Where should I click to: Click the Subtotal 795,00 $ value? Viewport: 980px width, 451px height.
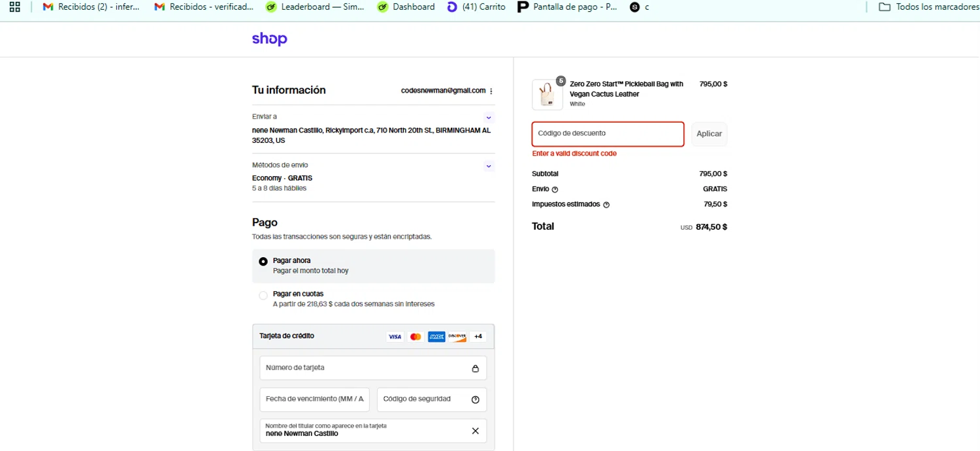(713, 174)
